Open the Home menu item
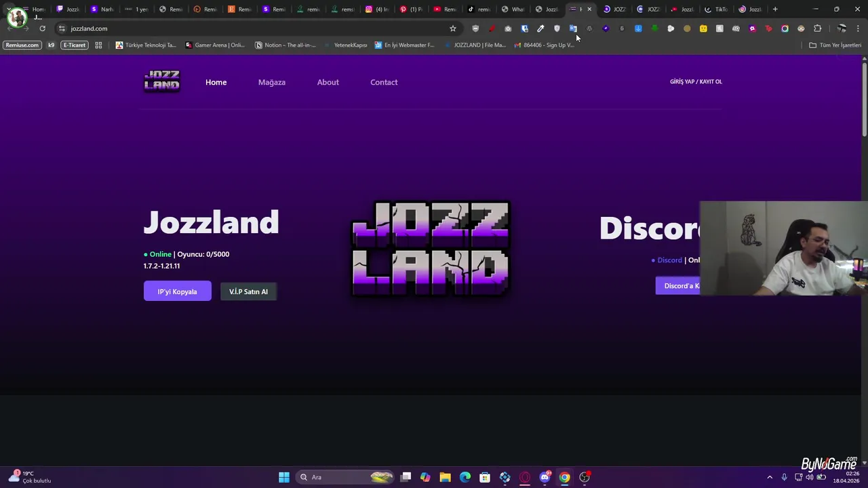The image size is (868, 488). tap(216, 82)
